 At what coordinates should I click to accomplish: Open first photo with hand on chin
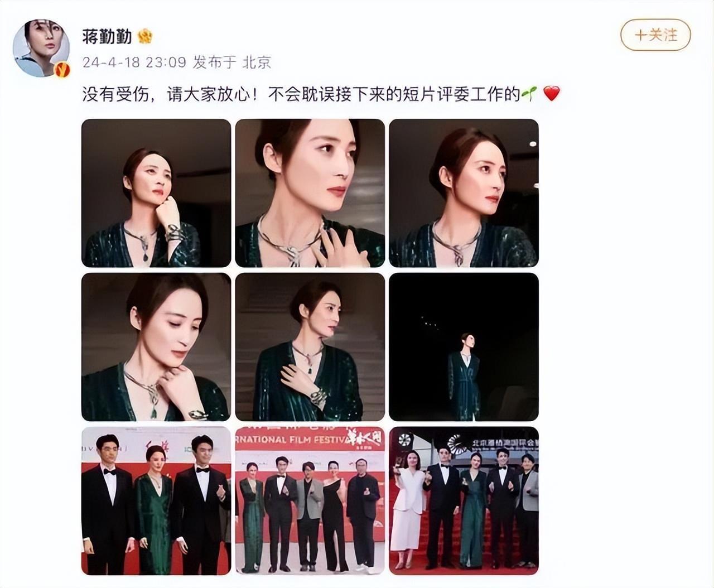pos(156,193)
